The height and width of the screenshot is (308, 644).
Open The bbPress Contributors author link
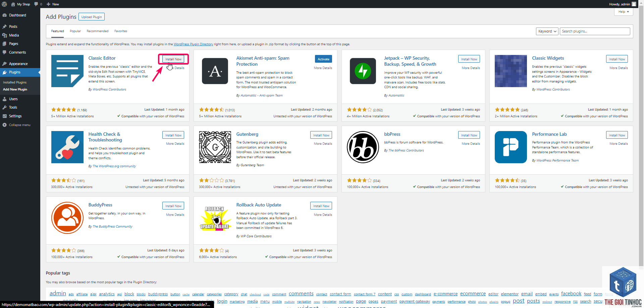406,150
